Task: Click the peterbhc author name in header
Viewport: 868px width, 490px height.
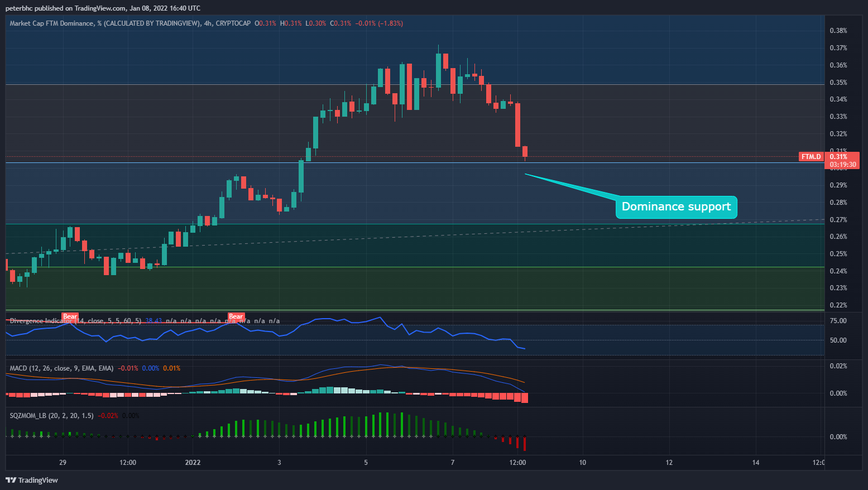Action: (x=18, y=8)
